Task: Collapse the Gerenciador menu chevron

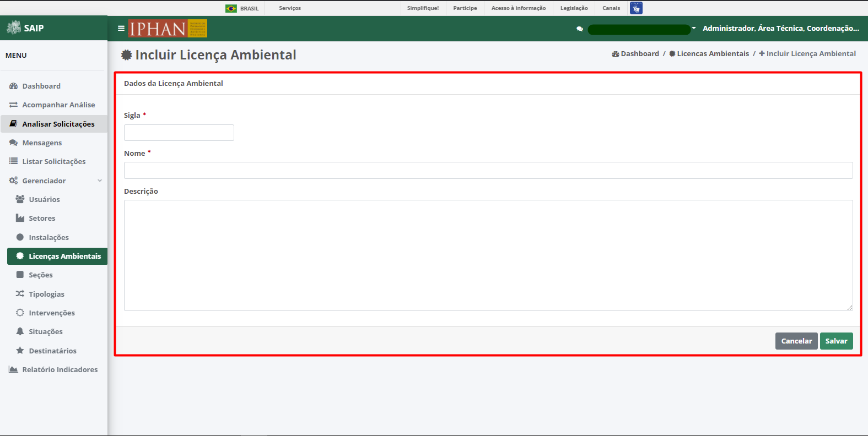Action: 100,181
